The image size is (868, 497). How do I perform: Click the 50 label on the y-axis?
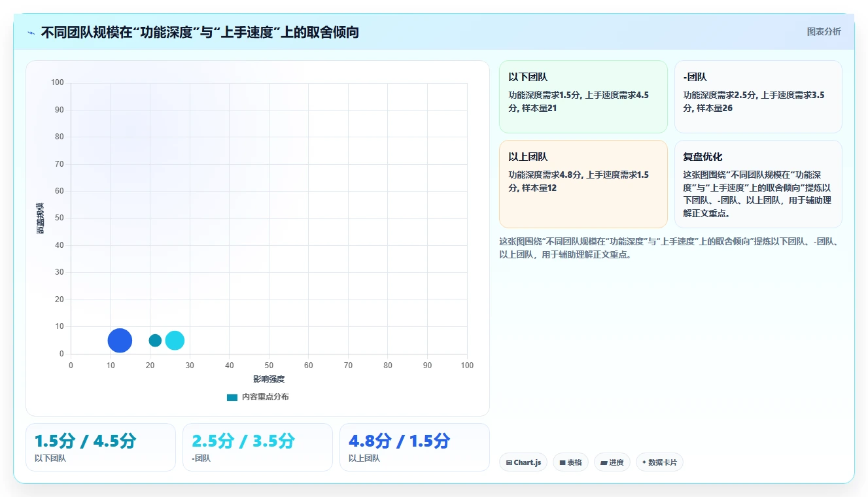click(x=60, y=218)
